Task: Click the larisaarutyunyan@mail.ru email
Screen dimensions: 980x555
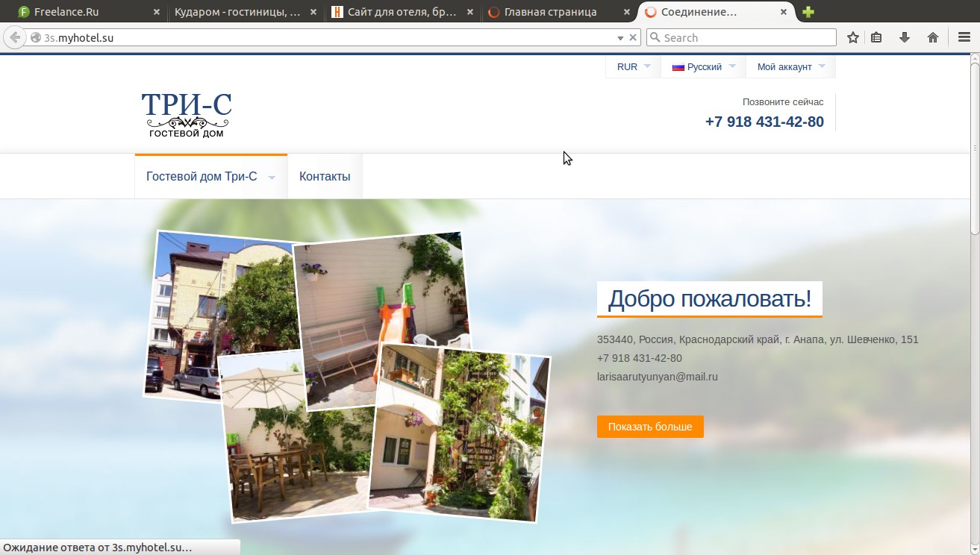Action: pos(658,377)
